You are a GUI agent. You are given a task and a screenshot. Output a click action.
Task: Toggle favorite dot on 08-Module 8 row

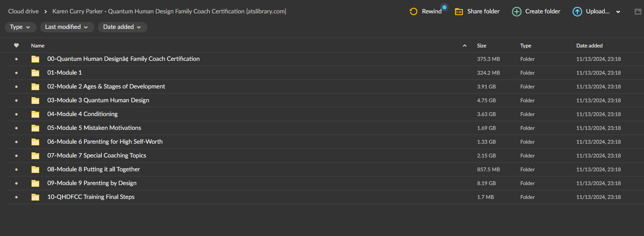click(x=16, y=170)
